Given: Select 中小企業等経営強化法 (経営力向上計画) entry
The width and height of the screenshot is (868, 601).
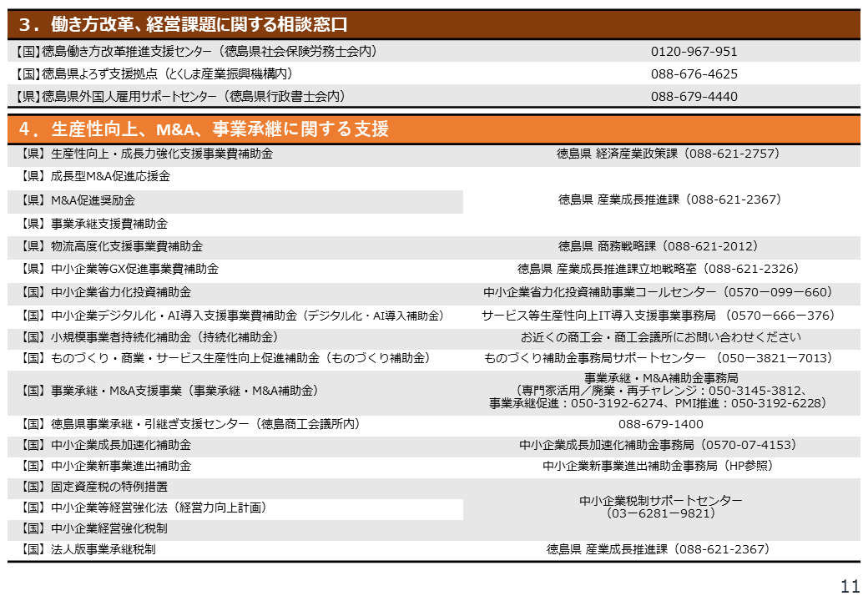Looking at the screenshot, I should coord(144,508).
